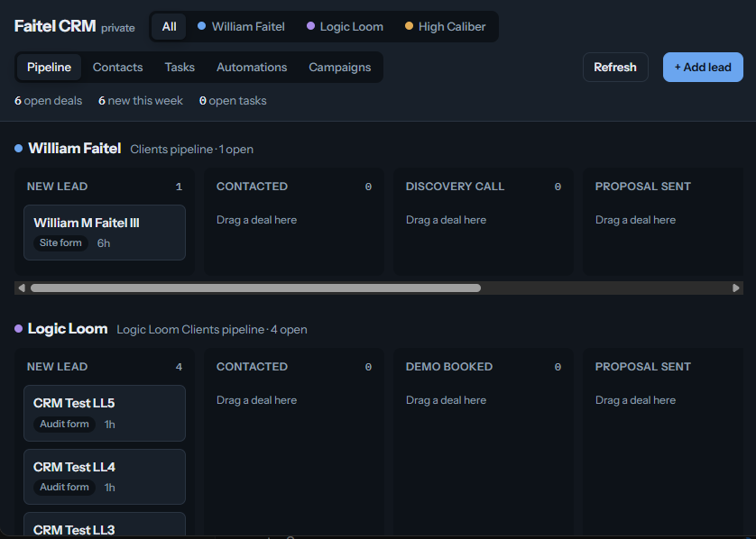The image size is (756, 539).
Task: Open the CRM Test LL5 deal card
Action: pos(105,414)
